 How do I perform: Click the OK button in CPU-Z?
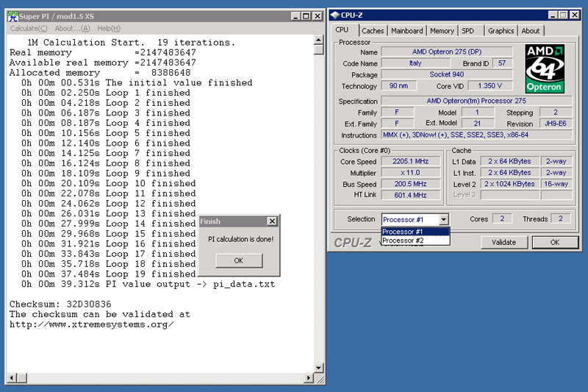pos(555,242)
